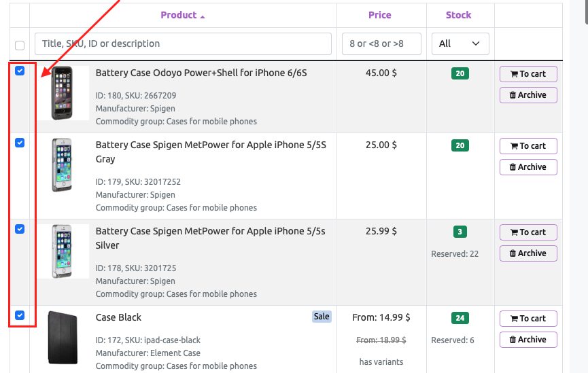Open the Case Black product title
The width and height of the screenshot is (588, 373).
click(x=118, y=317)
